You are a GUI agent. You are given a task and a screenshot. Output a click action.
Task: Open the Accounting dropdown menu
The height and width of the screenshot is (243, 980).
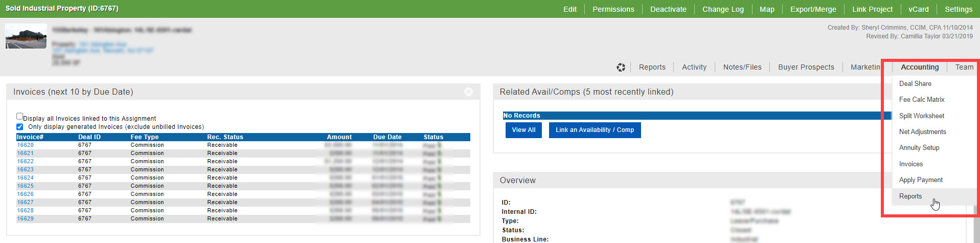coord(919,67)
